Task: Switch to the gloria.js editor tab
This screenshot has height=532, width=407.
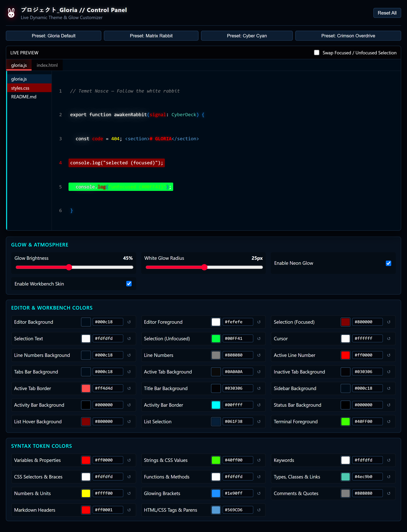Action: tap(19, 65)
